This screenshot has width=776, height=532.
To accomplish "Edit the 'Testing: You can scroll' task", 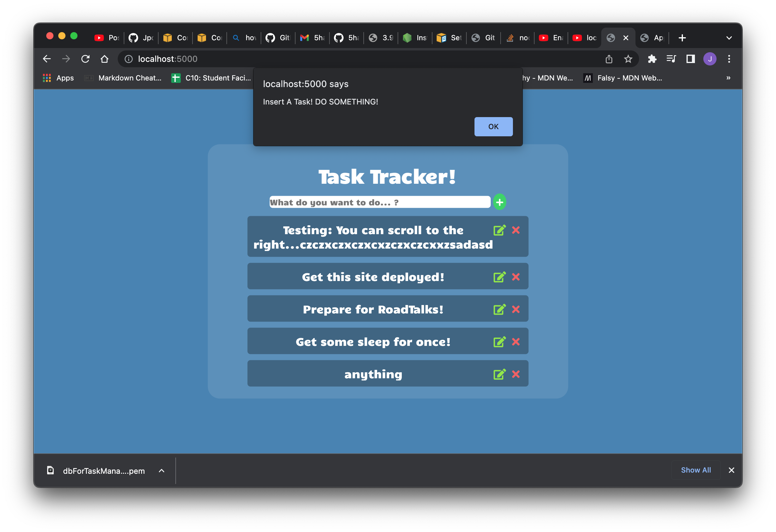I will click(499, 230).
